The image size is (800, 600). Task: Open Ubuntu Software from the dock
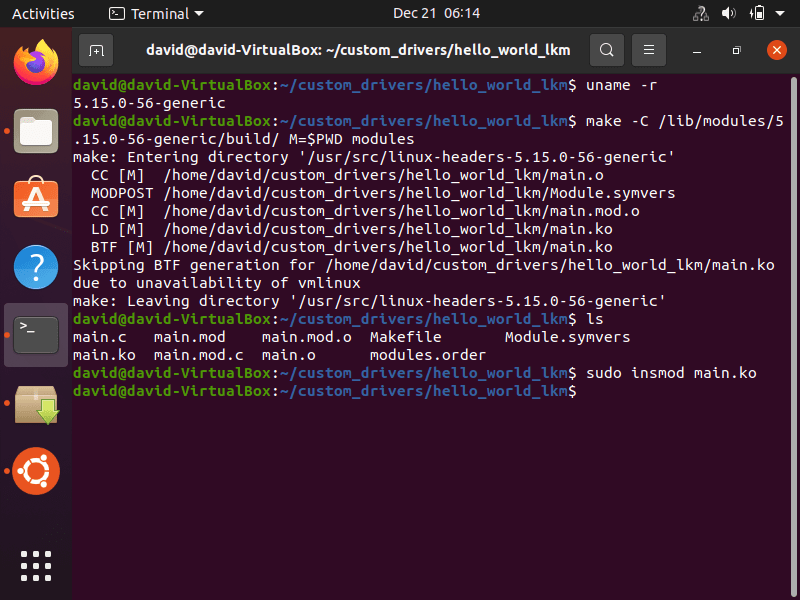coord(35,198)
